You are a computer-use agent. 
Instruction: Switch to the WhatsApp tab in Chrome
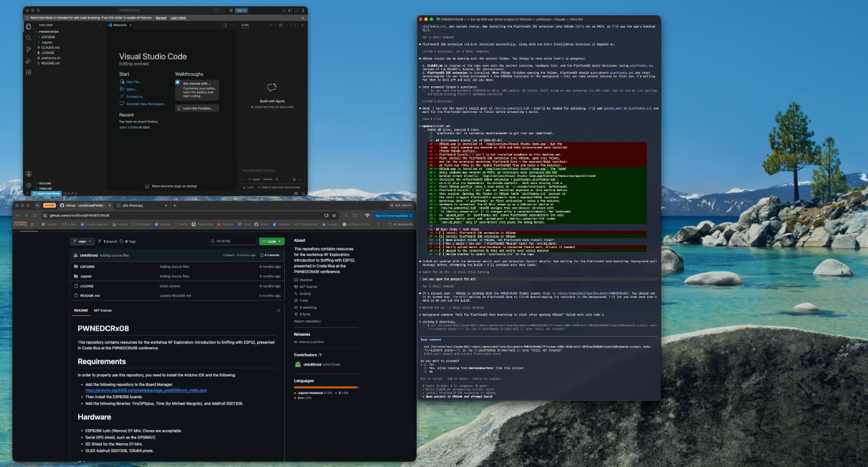[x=141, y=206]
